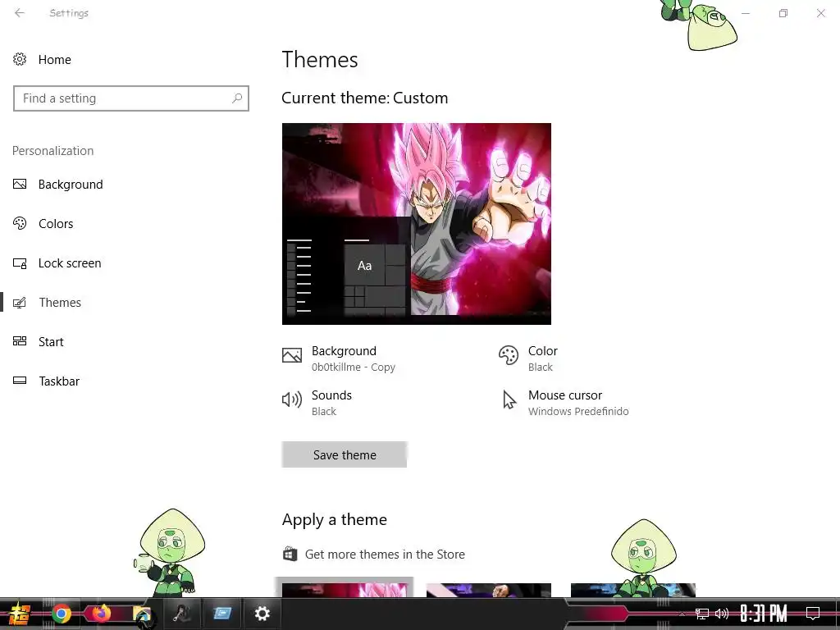Open the dark figure app on the taskbar

pos(182,614)
